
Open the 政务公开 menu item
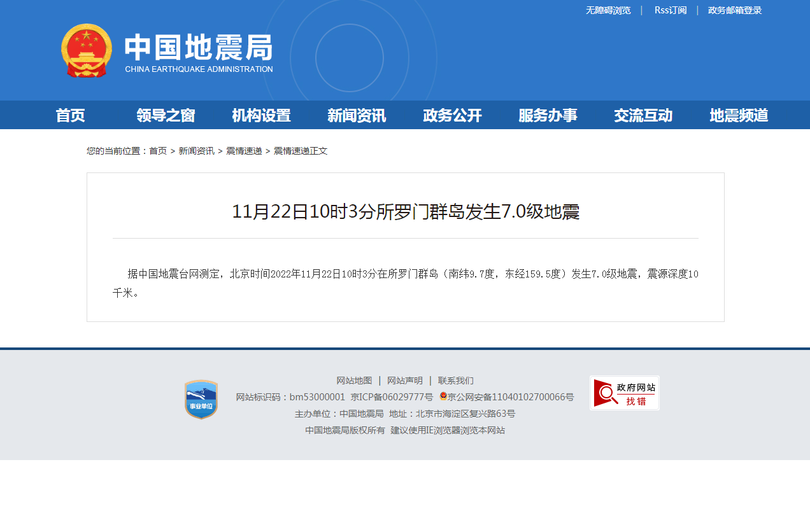pos(452,115)
